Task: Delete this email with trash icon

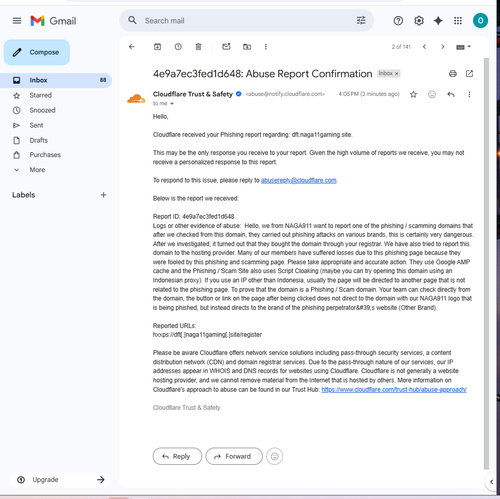Action: click(198, 47)
